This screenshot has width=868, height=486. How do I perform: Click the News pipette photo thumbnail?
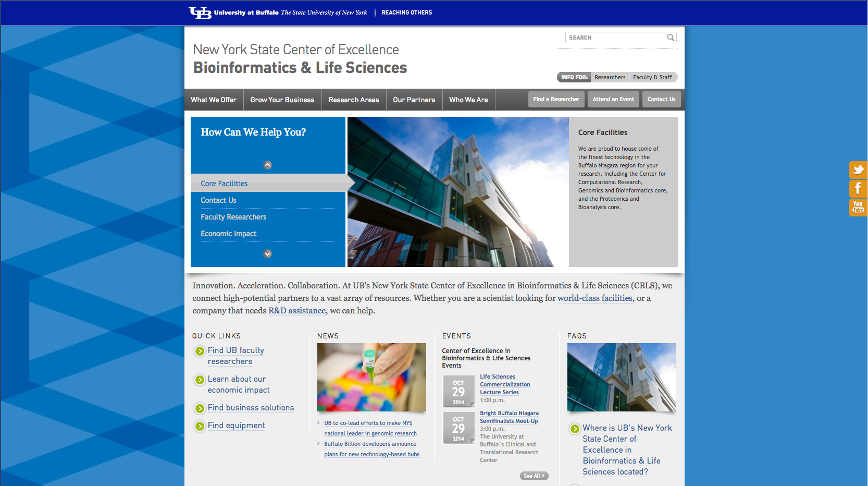coord(371,377)
